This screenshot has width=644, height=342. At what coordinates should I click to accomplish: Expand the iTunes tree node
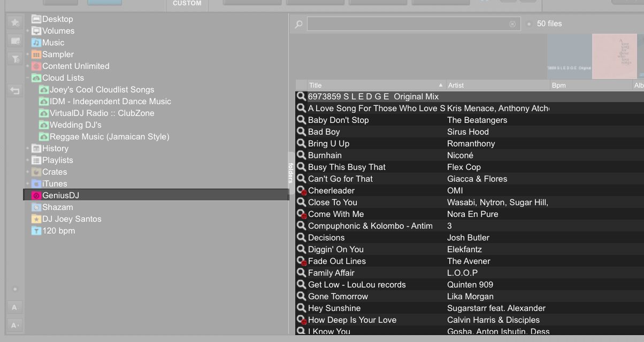point(27,184)
